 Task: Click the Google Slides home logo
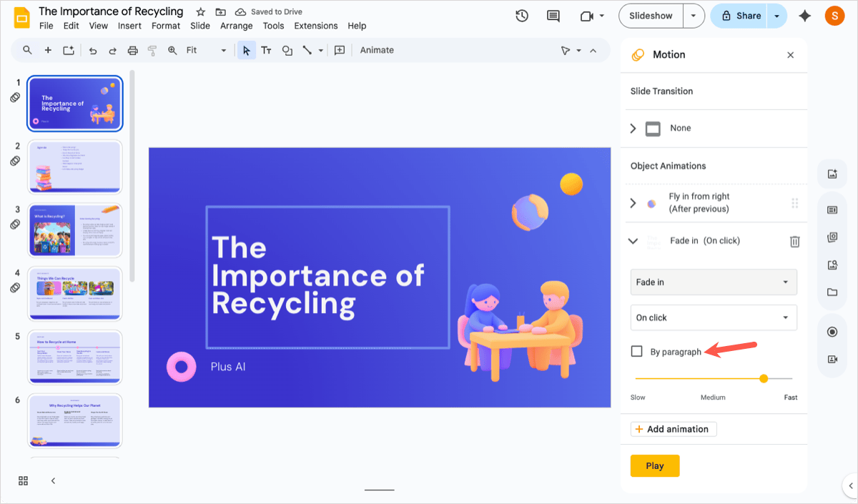[21, 17]
